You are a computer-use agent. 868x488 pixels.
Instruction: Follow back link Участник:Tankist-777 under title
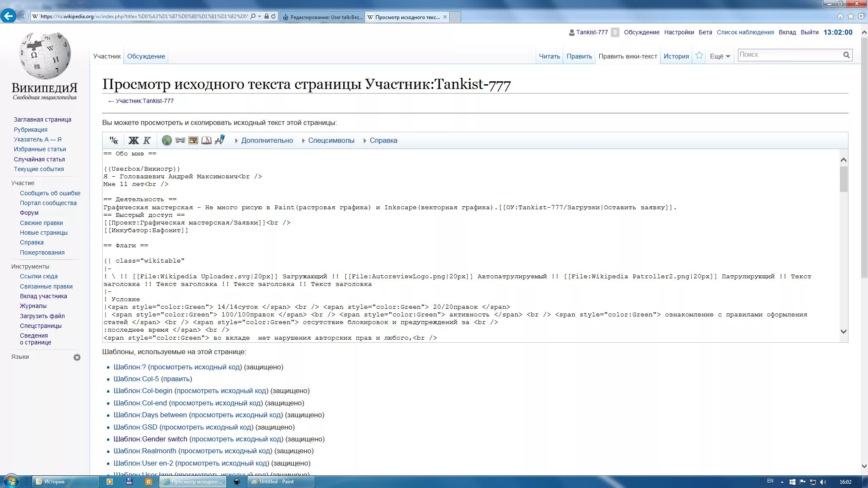[x=145, y=101]
